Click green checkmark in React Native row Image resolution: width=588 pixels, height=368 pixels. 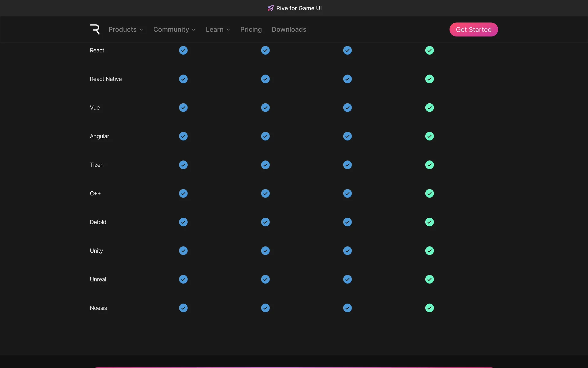[429, 79]
